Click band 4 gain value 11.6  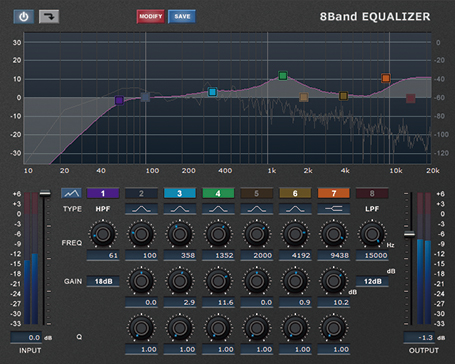coord(218,302)
